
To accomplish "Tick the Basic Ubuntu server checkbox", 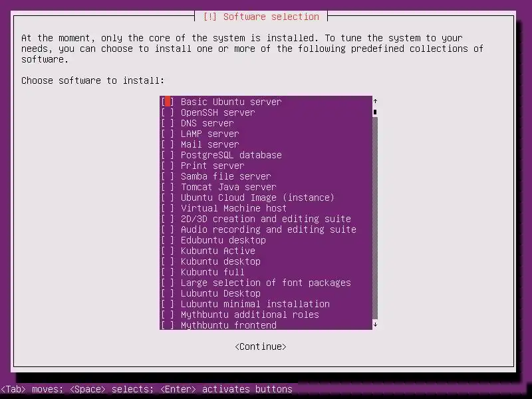I will (x=168, y=102).
